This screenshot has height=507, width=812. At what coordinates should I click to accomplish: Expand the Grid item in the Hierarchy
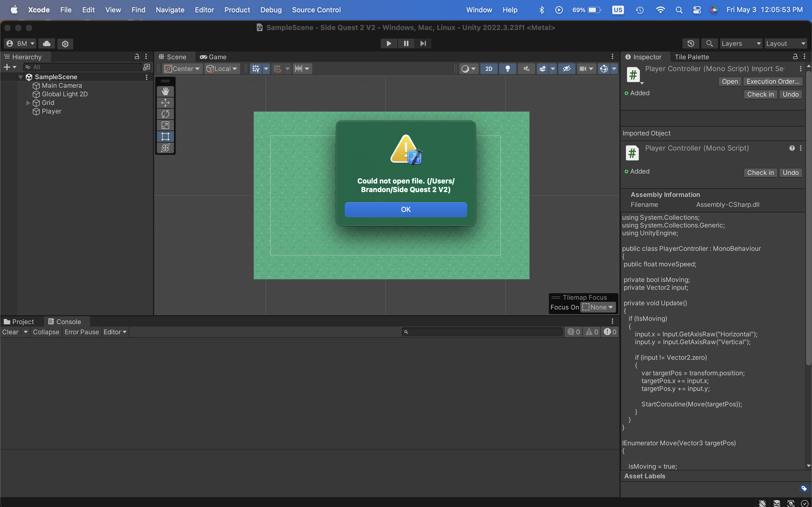click(28, 103)
